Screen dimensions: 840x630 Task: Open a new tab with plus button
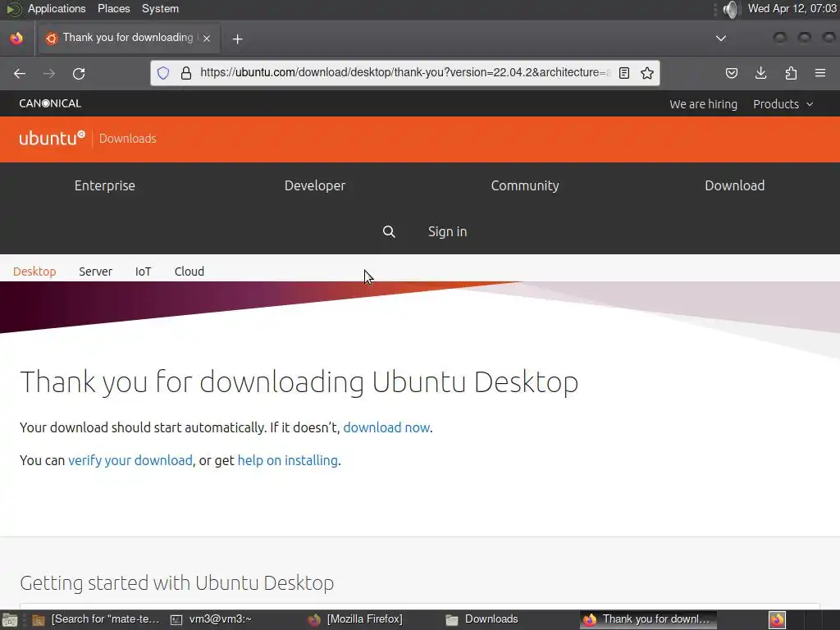click(237, 39)
